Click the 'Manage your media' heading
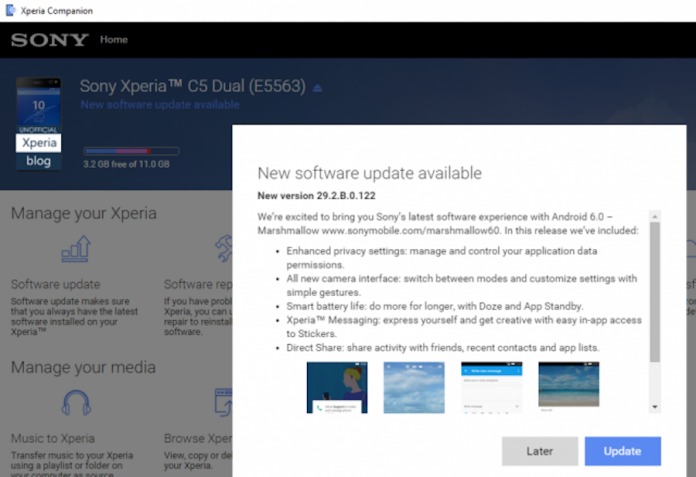 [x=83, y=367]
